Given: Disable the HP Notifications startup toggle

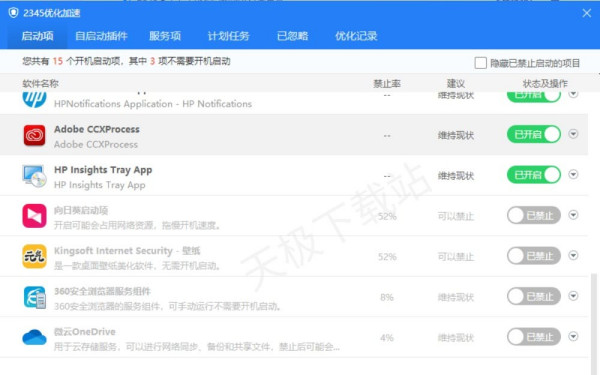Looking at the screenshot, I should pos(534,96).
